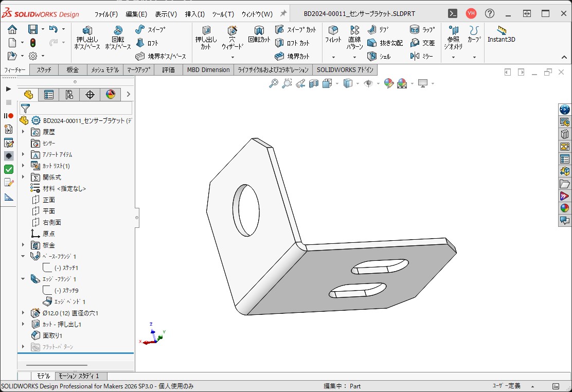Open the 穴ウィザード (Hole Wizard) tool
The height and width of the screenshot is (392, 572).
click(233, 37)
